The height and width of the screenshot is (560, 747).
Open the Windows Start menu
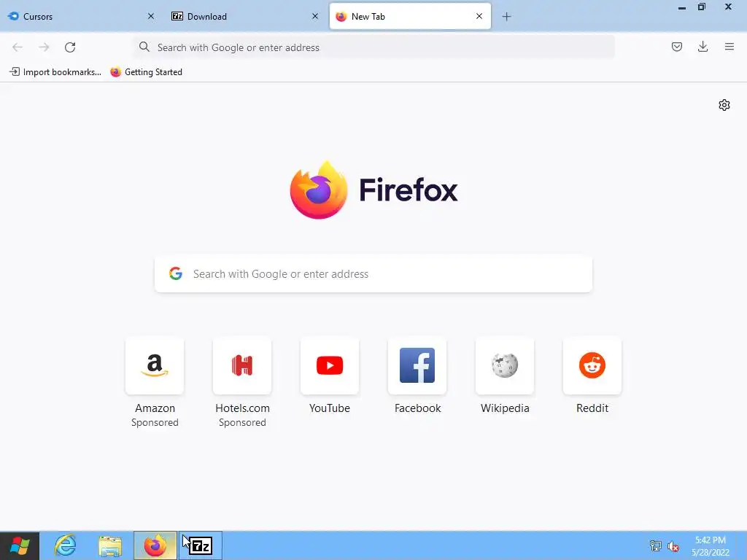tap(20, 545)
